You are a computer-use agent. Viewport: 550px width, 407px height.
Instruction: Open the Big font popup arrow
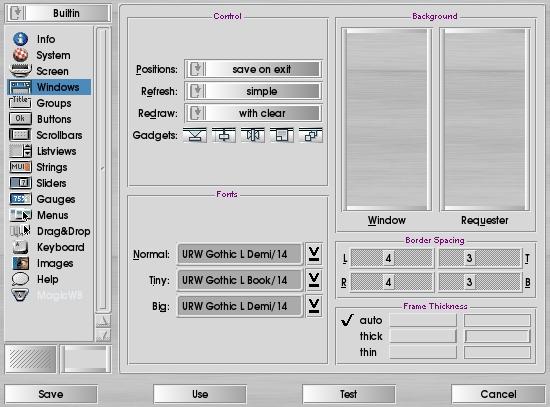[314, 306]
